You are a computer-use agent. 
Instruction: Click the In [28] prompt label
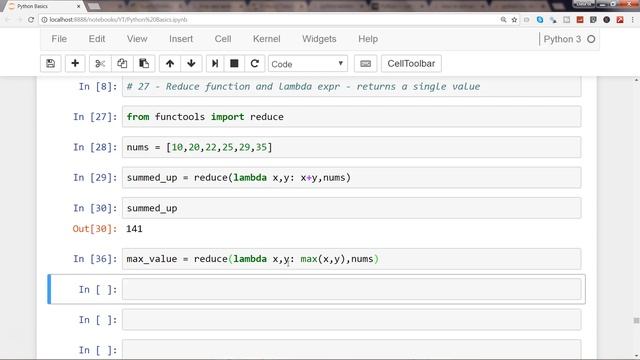(95, 147)
